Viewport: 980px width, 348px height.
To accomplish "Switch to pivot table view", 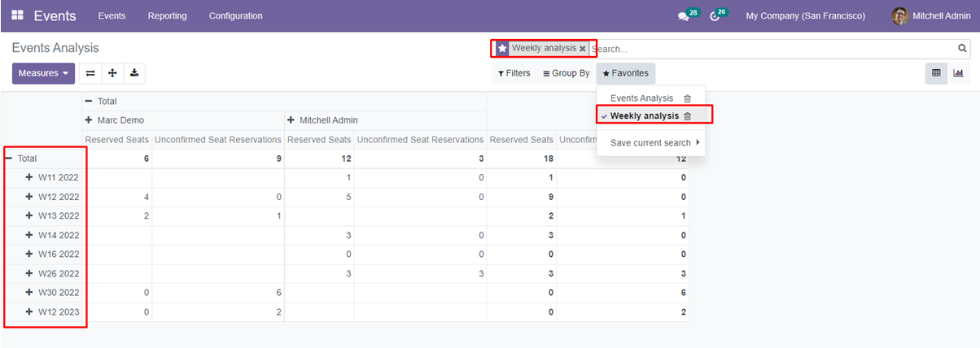I will (936, 73).
